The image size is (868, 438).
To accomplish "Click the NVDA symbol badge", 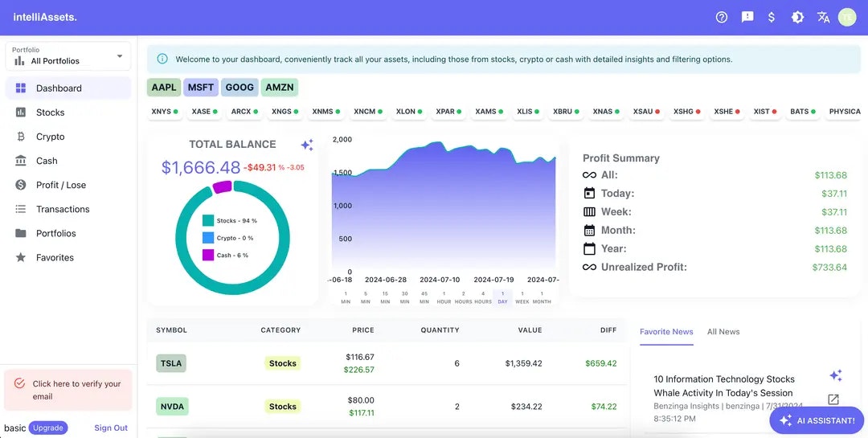I will tap(172, 407).
